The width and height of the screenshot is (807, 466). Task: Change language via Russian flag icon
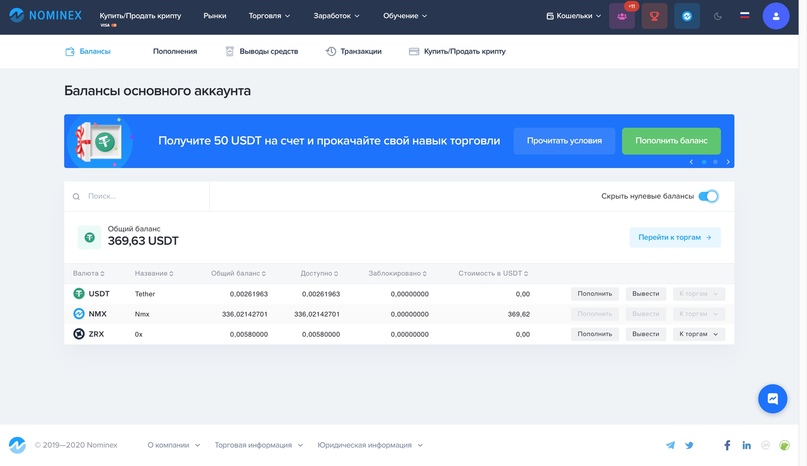[x=744, y=15]
